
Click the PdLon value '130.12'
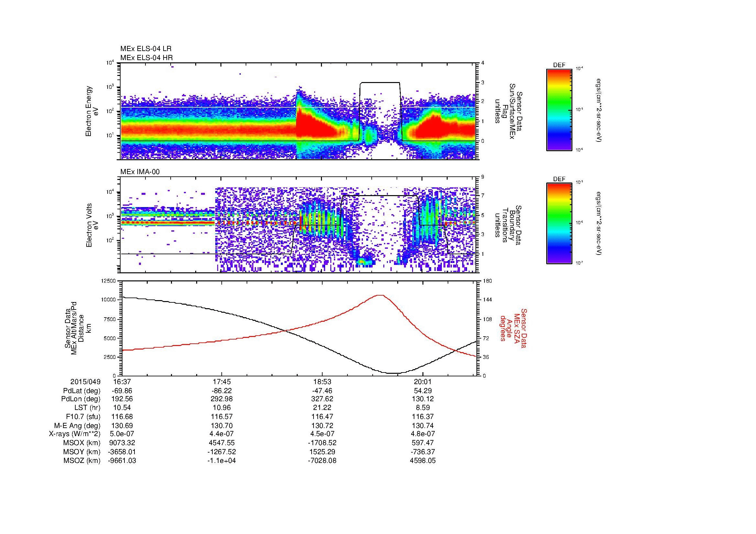coord(423,399)
